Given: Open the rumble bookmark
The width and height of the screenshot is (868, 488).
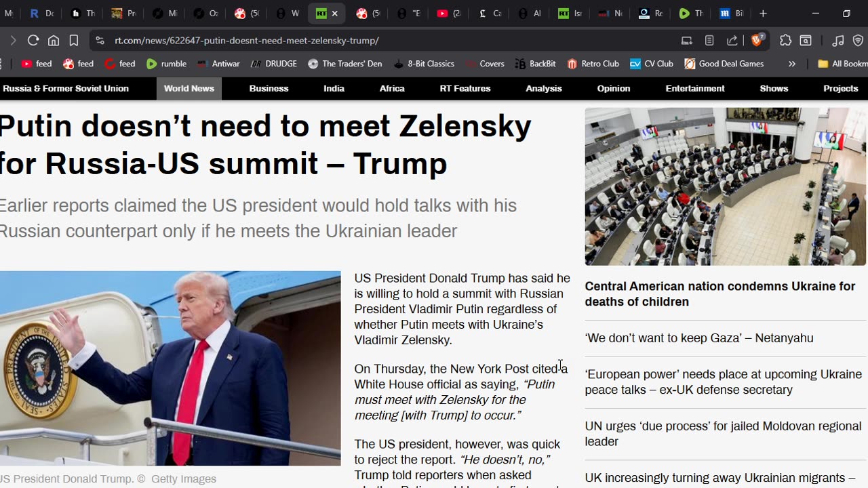Looking at the screenshot, I should [x=167, y=64].
